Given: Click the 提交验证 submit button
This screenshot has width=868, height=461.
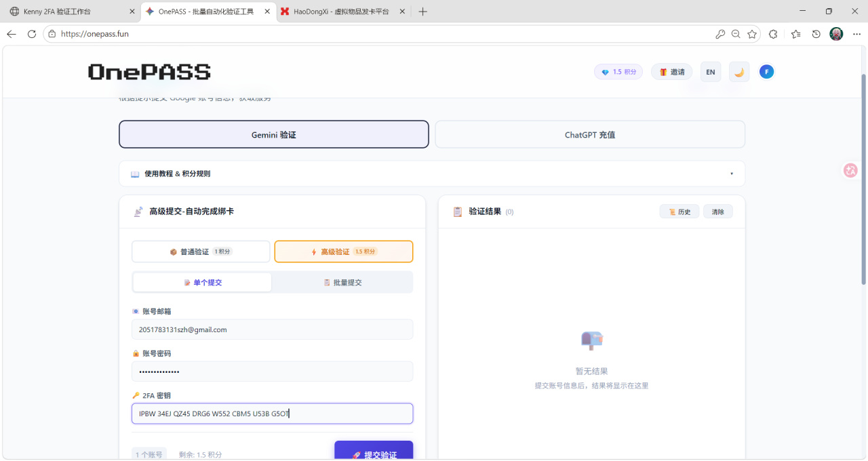Looking at the screenshot, I should 374,451.
